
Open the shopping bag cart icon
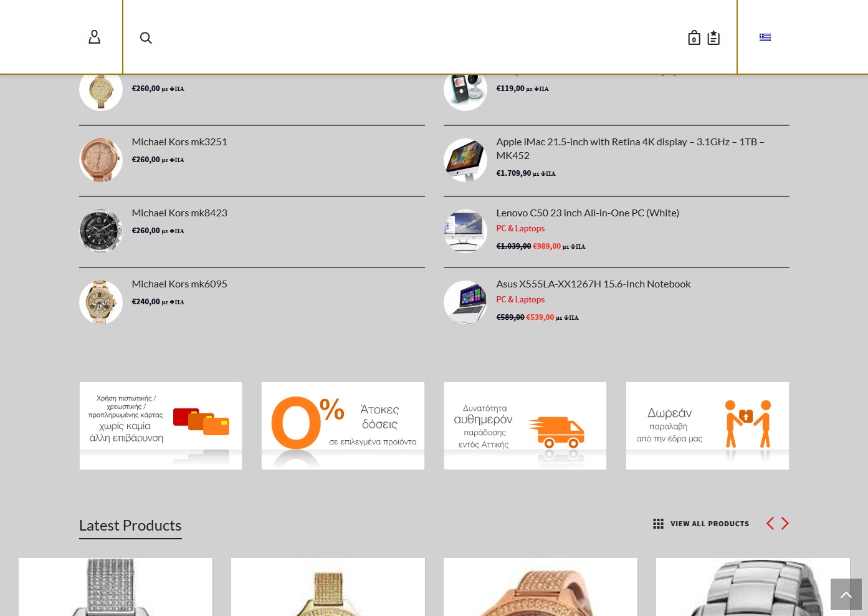(694, 38)
